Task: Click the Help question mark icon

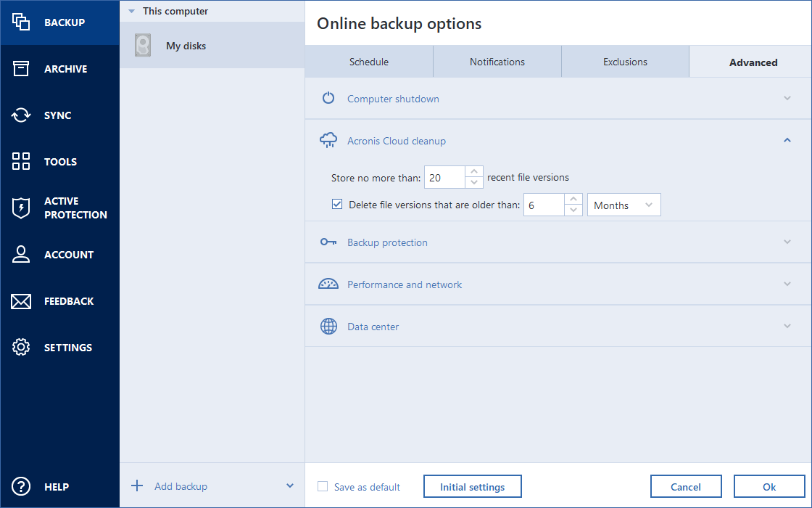Action: pyautogui.click(x=21, y=487)
